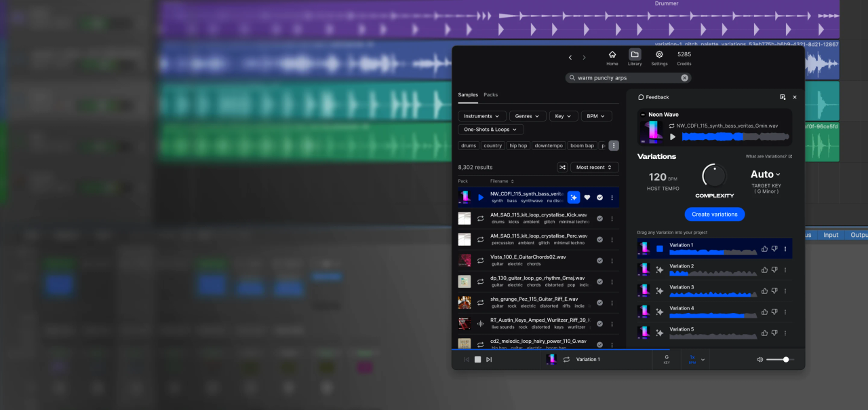Adjust the Complexity knob
868x410 pixels.
tap(714, 178)
